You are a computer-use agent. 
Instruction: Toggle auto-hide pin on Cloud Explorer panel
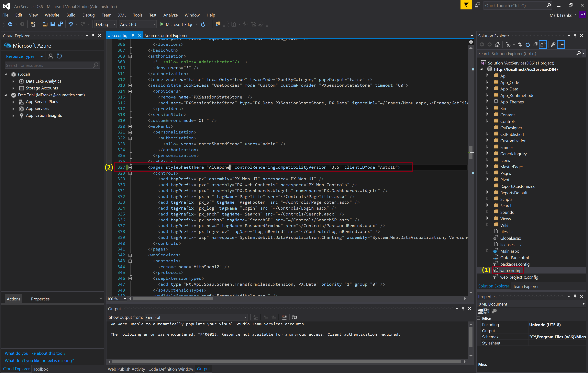click(93, 36)
